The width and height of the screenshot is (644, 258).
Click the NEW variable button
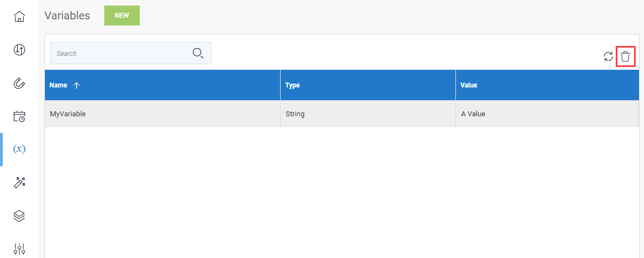[x=122, y=16]
